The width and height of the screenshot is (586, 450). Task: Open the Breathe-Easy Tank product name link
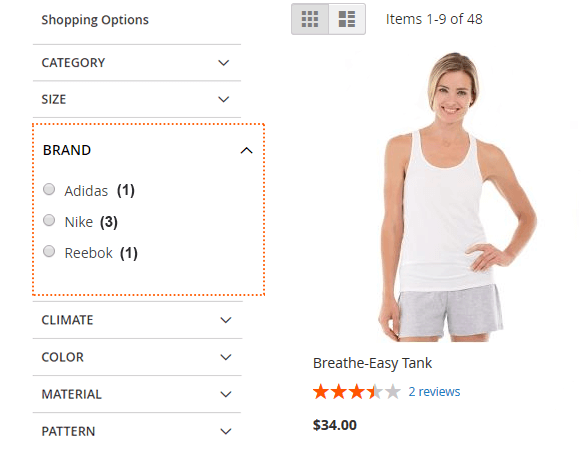coord(372,363)
